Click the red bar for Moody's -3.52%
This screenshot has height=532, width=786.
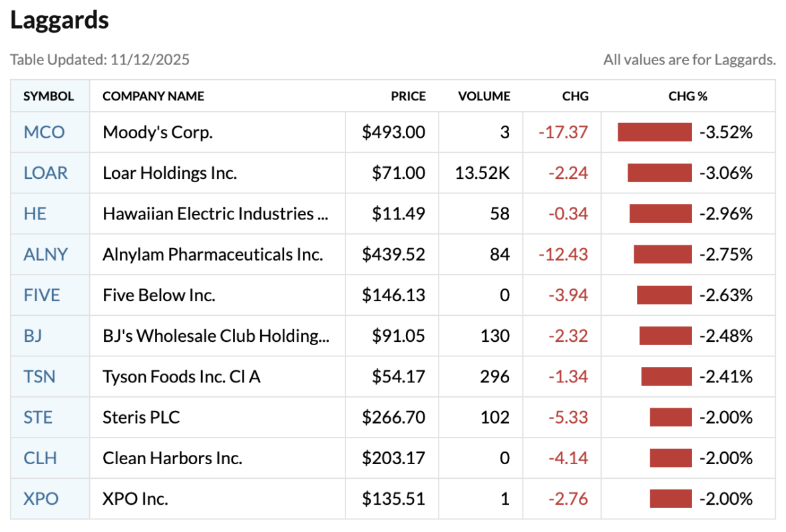click(654, 132)
